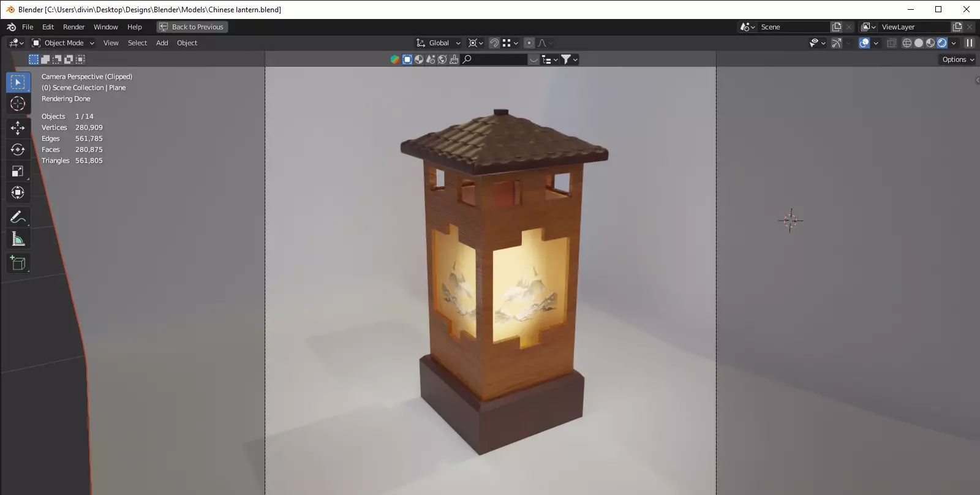Image resolution: width=980 pixels, height=495 pixels.
Task: Remove the ViewLayer with the X icon
Action: coord(970,27)
